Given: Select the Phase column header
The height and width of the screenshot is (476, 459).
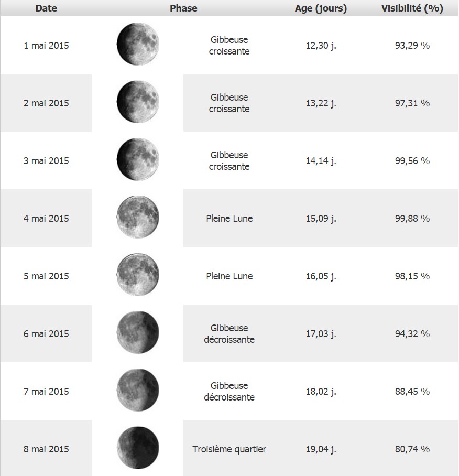Looking at the screenshot, I should pyautogui.click(x=183, y=8).
